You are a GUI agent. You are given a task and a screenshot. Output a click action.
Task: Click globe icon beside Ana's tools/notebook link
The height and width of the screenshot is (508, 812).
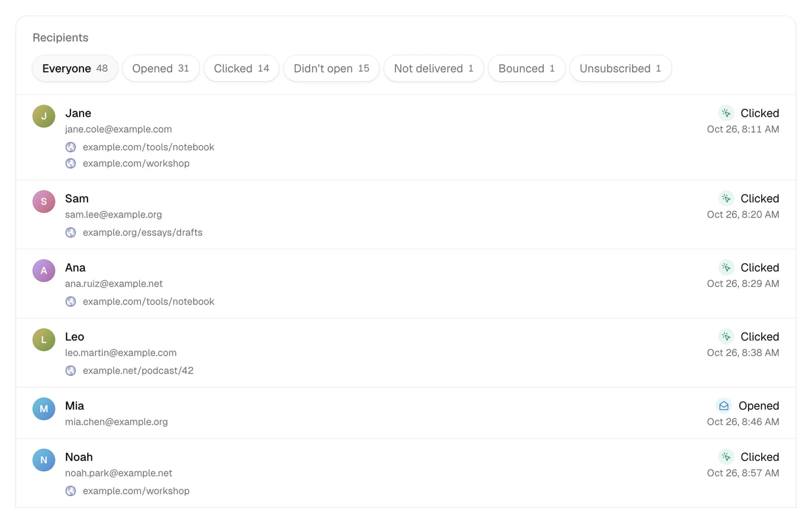point(71,301)
